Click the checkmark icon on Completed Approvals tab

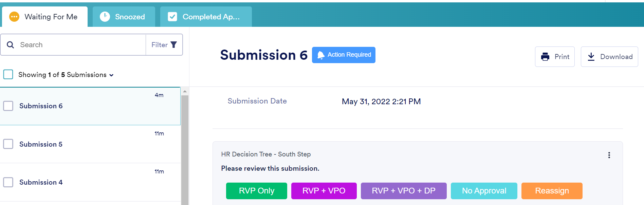click(x=173, y=16)
